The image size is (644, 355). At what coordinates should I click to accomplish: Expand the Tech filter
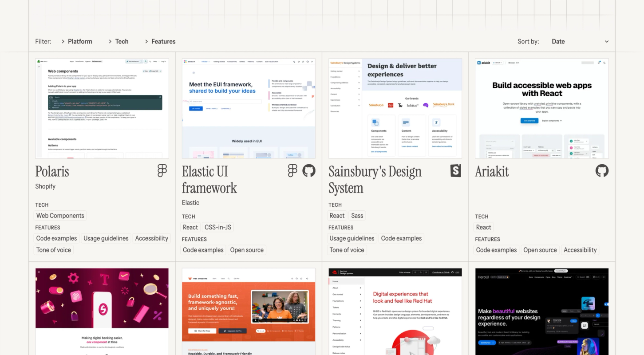[118, 41]
